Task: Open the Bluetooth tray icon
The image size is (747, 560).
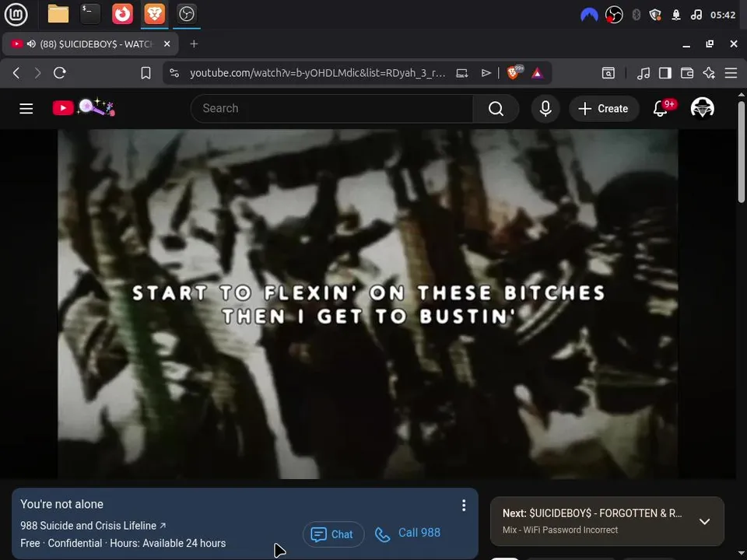Action: (x=636, y=15)
